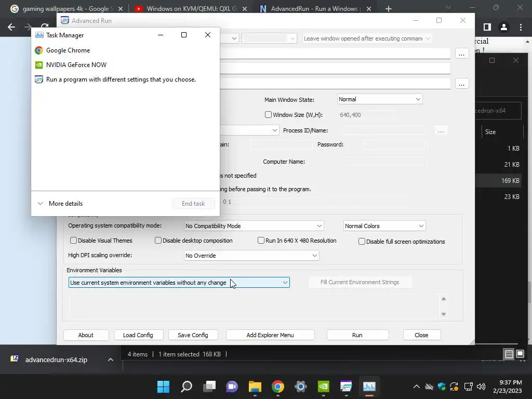The image size is (532, 399).
Task: Open Windows Start menu
Action: tap(163, 387)
